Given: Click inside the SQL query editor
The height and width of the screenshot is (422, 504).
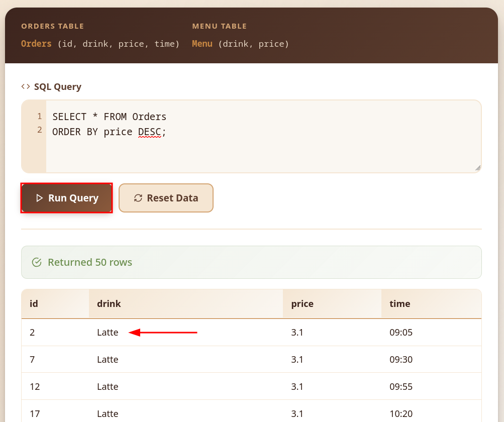Looking at the screenshot, I should point(264,136).
